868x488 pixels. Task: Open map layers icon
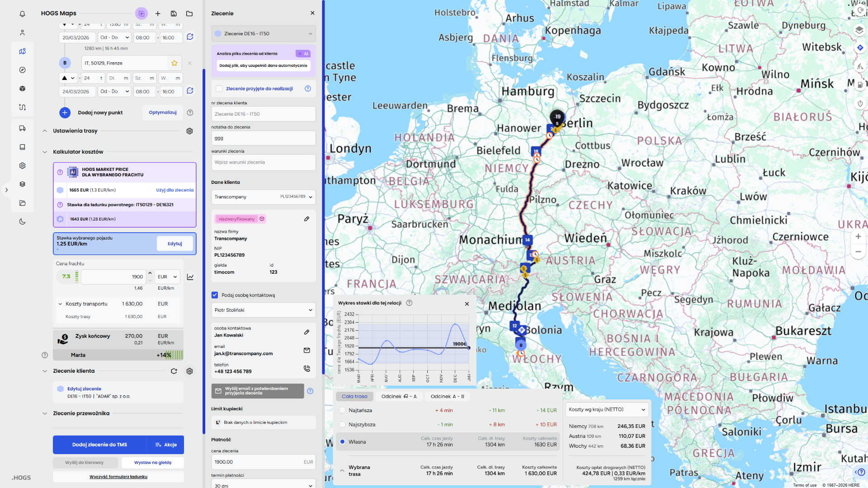[859, 30]
